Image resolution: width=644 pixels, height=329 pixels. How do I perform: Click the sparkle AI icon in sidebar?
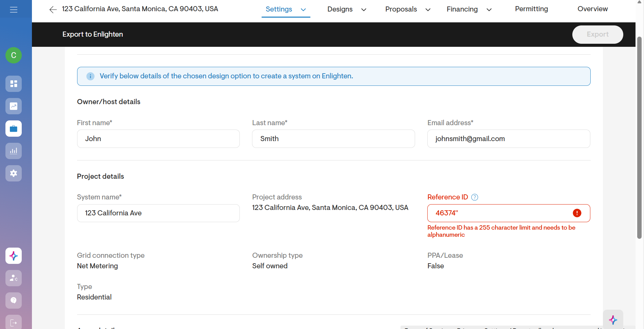[14, 256]
